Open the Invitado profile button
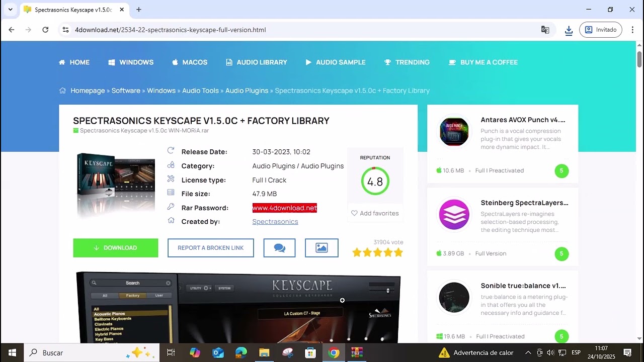The width and height of the screenshot is (644, 362). click(601, 30)
